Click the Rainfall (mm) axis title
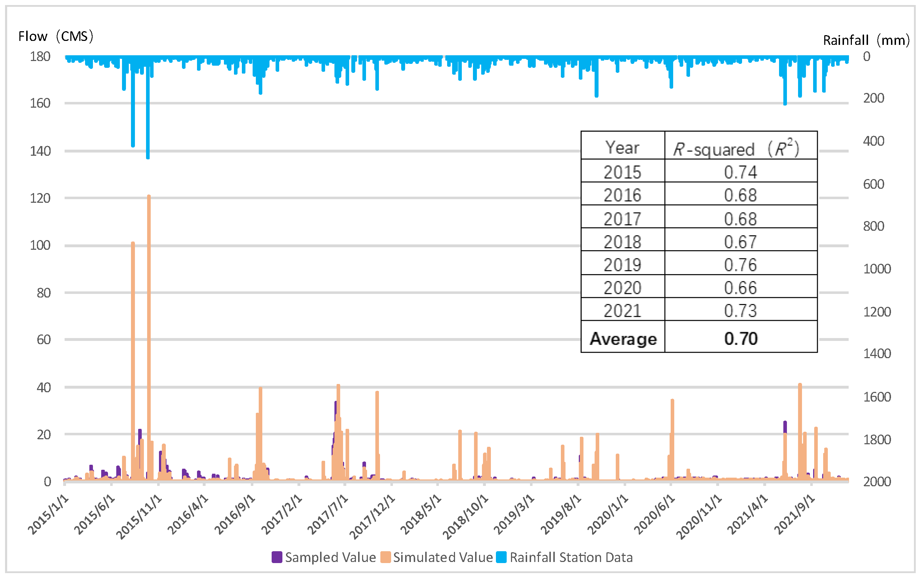The image size is (924, 581). (866, 40)
